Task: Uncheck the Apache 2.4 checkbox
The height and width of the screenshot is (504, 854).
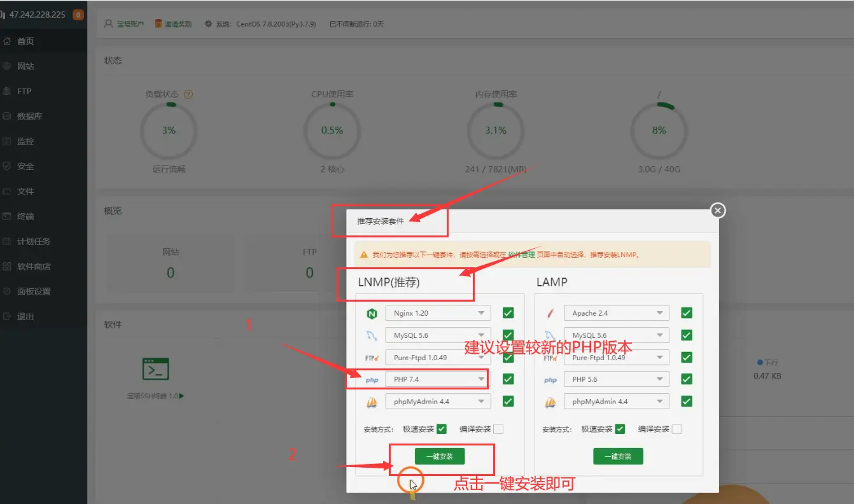Action: click(687, 313)
